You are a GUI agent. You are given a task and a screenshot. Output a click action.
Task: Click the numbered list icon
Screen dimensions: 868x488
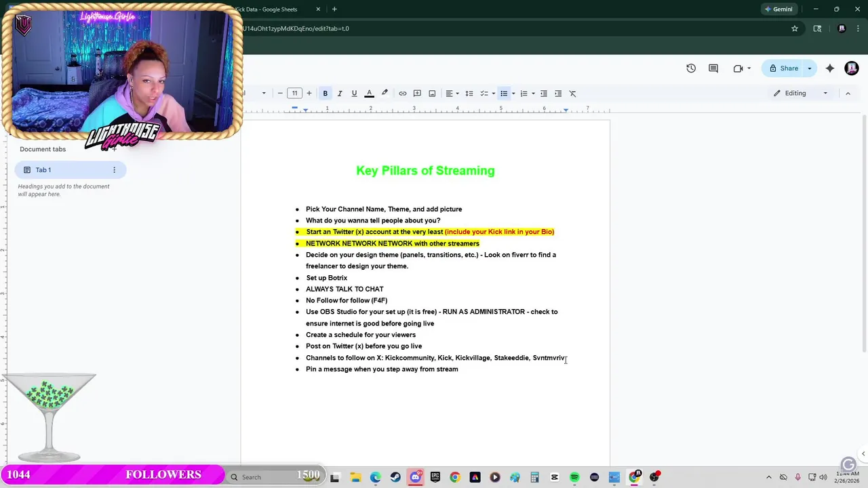pos(524,94)
